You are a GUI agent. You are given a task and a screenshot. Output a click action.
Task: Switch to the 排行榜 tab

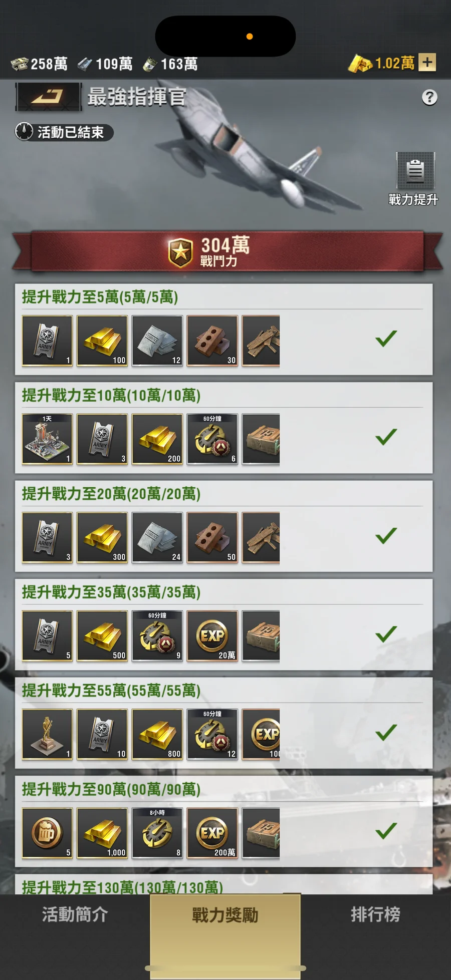(x=376, y=914)
